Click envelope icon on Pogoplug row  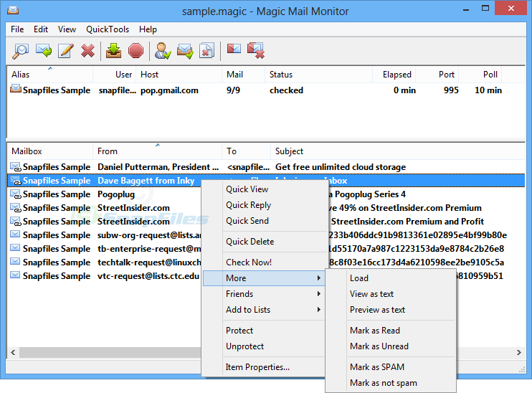[x=16, y=194]
